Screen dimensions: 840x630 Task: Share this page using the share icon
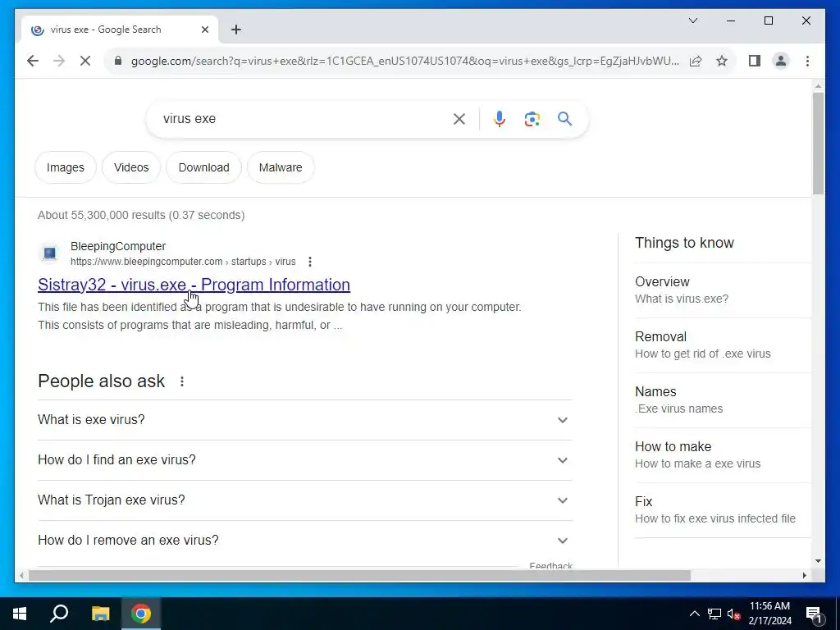[696, 61]
